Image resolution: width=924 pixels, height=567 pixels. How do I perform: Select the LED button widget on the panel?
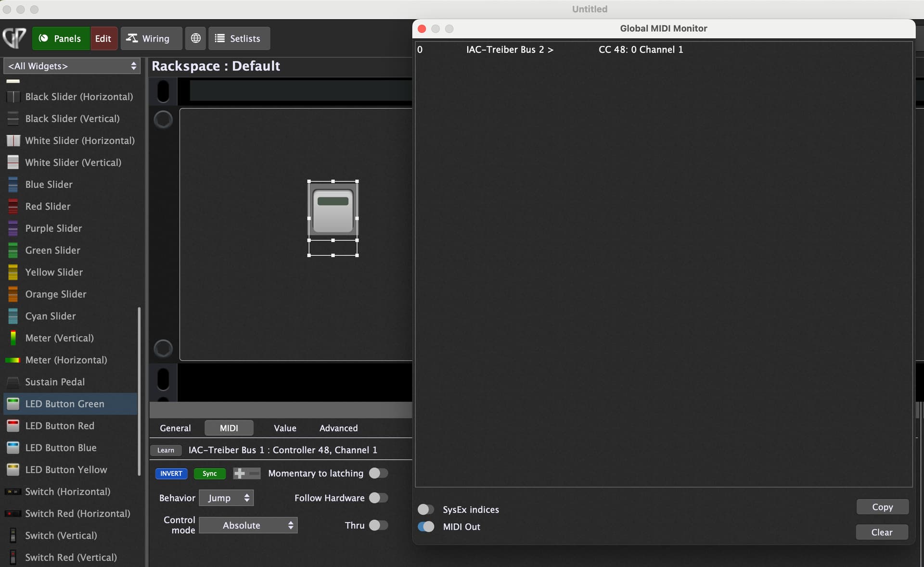coord(333,211)
